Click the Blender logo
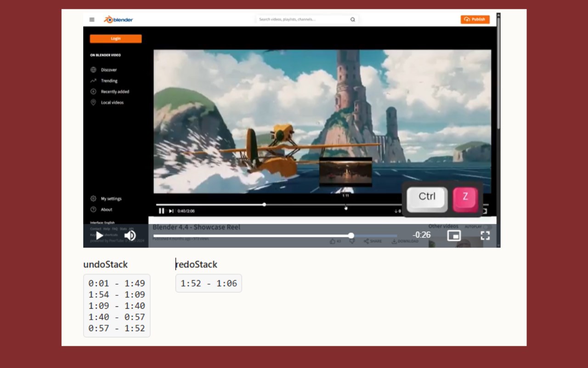This screenshot has height=368, width=588. (119, 20)
